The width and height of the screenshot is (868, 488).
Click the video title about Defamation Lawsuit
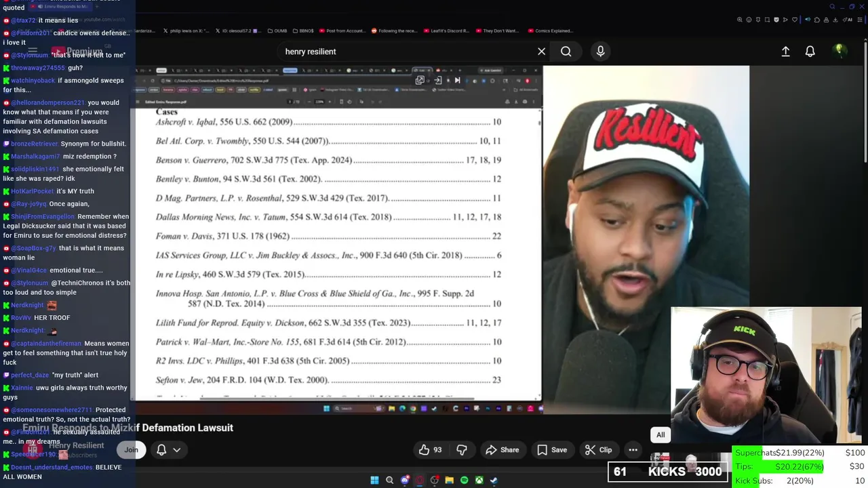pos(128,428)
